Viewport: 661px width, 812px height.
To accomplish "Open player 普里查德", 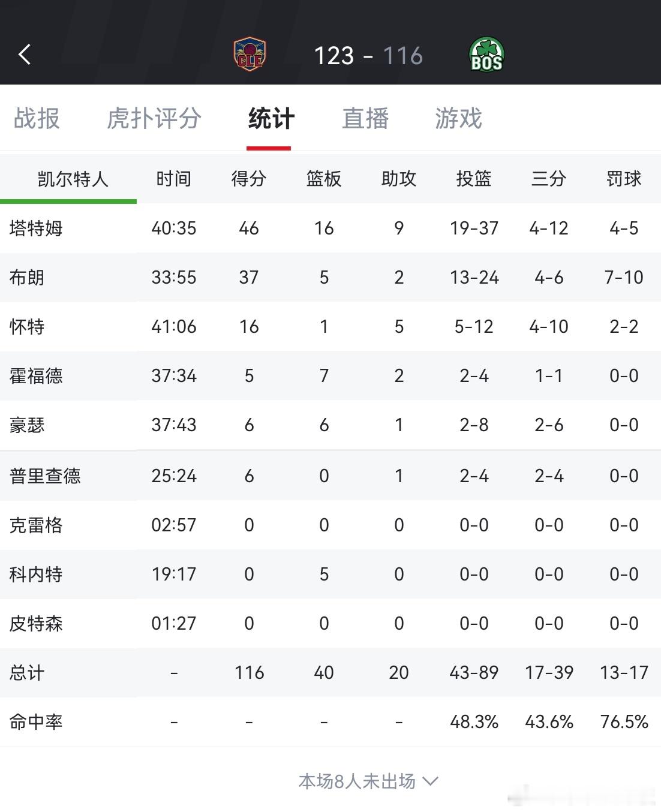I will [x=45, y=476].
